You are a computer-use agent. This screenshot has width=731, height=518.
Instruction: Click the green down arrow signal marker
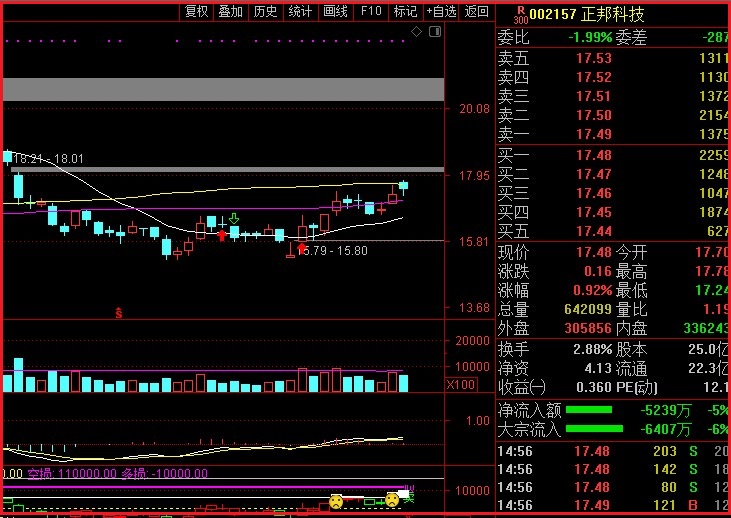click(x=234, y=218)
